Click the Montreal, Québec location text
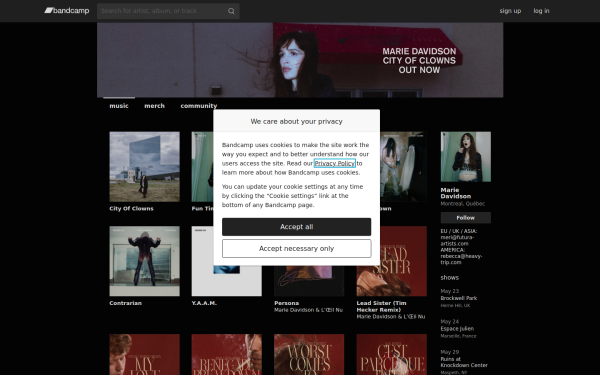This screenshot has width=600, height=375. tap(463, 204)
